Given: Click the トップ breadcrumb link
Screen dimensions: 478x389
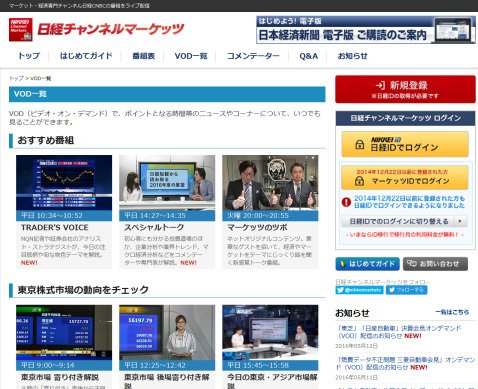Looking at the screenshot, I should (16, 78).
